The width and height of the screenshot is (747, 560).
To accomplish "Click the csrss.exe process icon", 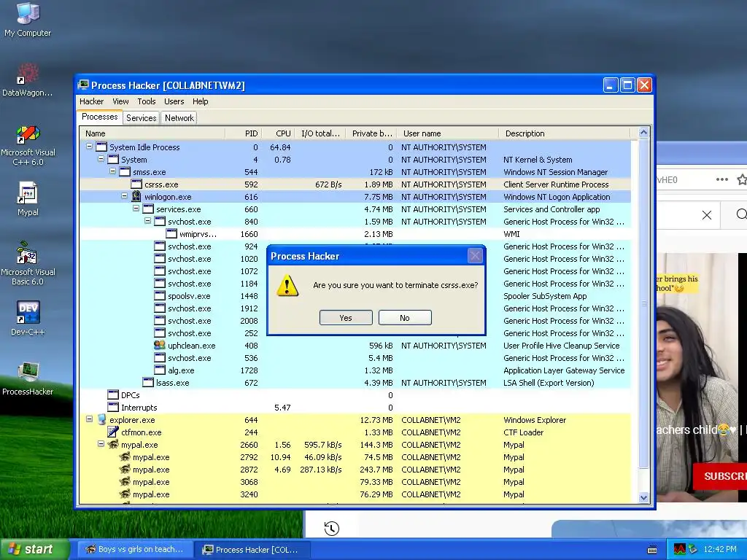I will (136, 184).
